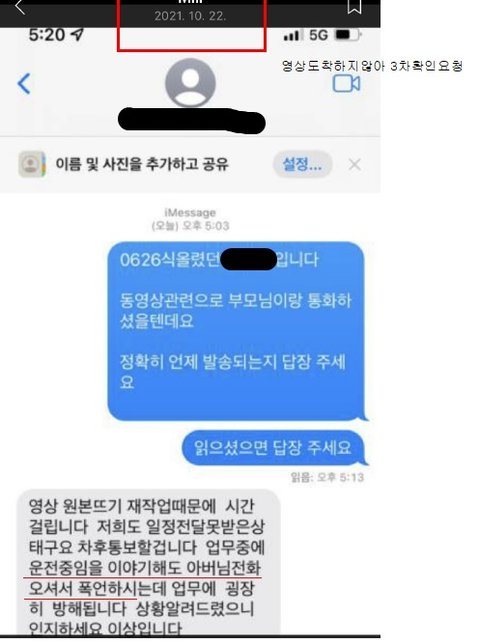The height and width of the screenshot is (644, 480).
Task: Tap the bookmark icon in the dark top bar
Action: (354, 7)
